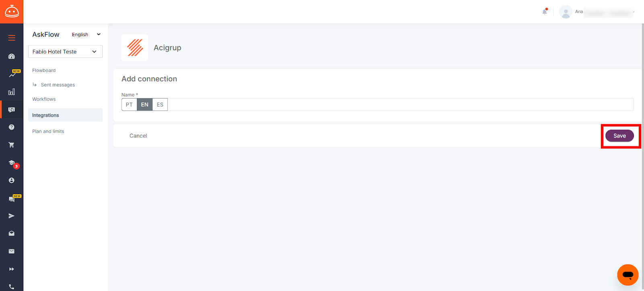Click the Cancel link
Image resolution: width=644 pixels, height=291 pixels.
(138, 136)
